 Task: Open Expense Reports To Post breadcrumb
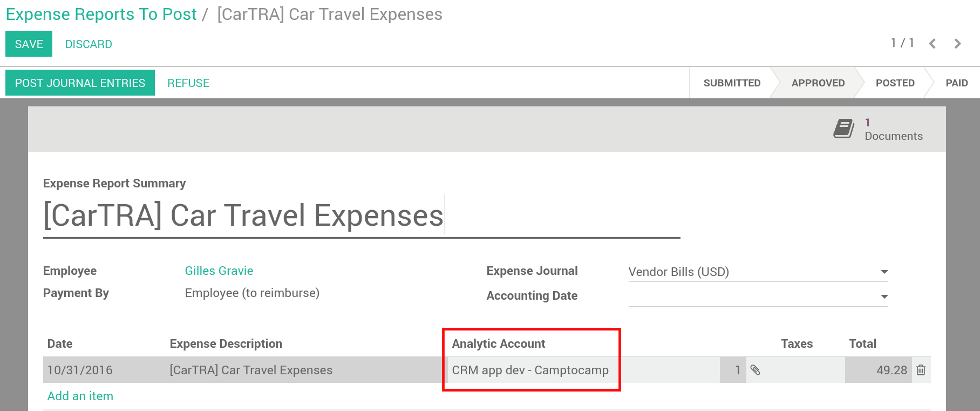point(101,15)
